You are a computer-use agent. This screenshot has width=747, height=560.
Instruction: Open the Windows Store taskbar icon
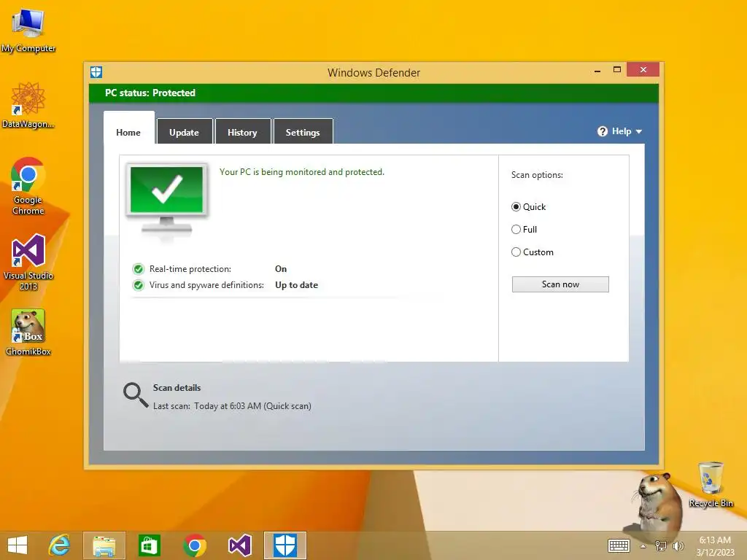click(149, 545)
